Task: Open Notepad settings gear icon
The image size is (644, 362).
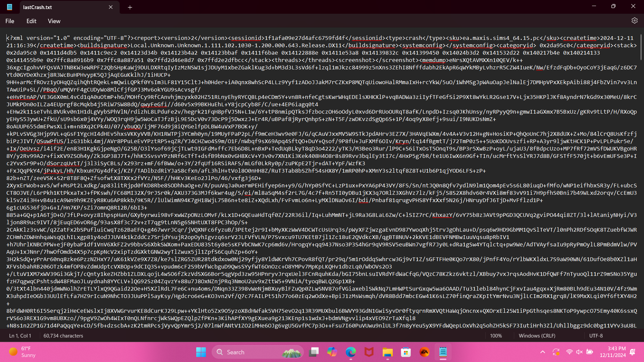Action: 634,21
